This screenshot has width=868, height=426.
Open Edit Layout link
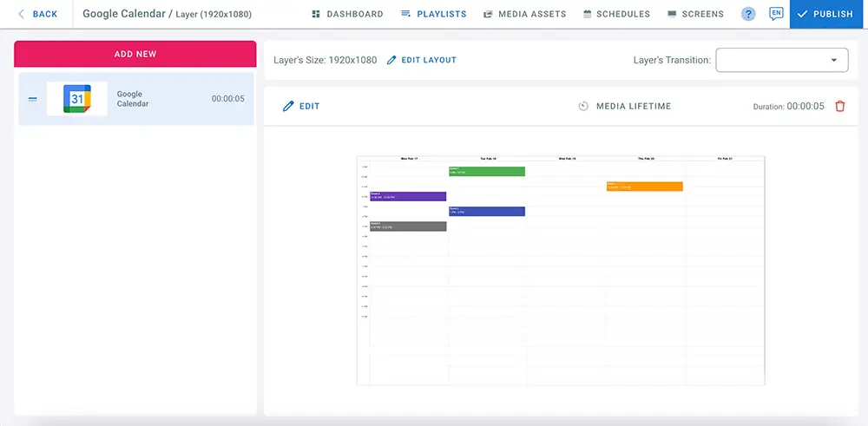click(421, 60)
